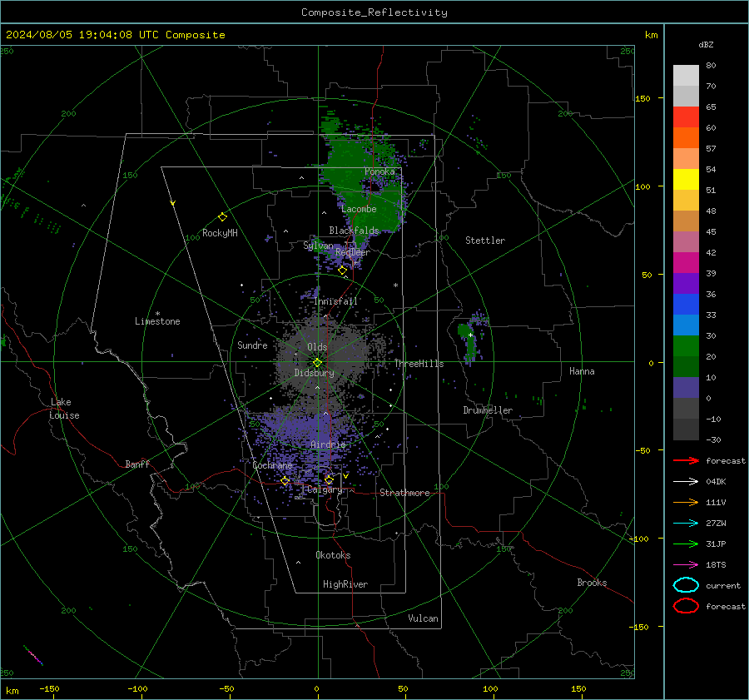Select the purple 39-36 dBZ swatch
749x700 pixels.
pyautogui.click(x=686, y=284)
